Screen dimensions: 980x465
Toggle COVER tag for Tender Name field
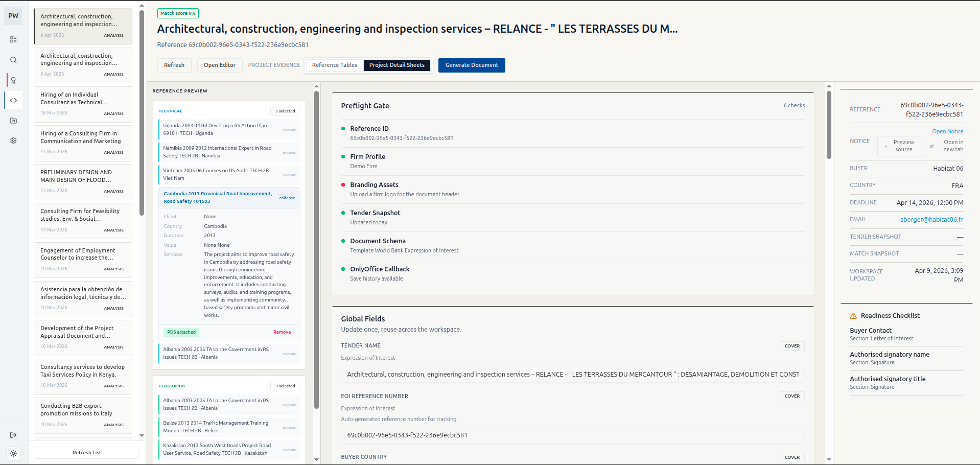pyautogui.click(x=791, y=346)
